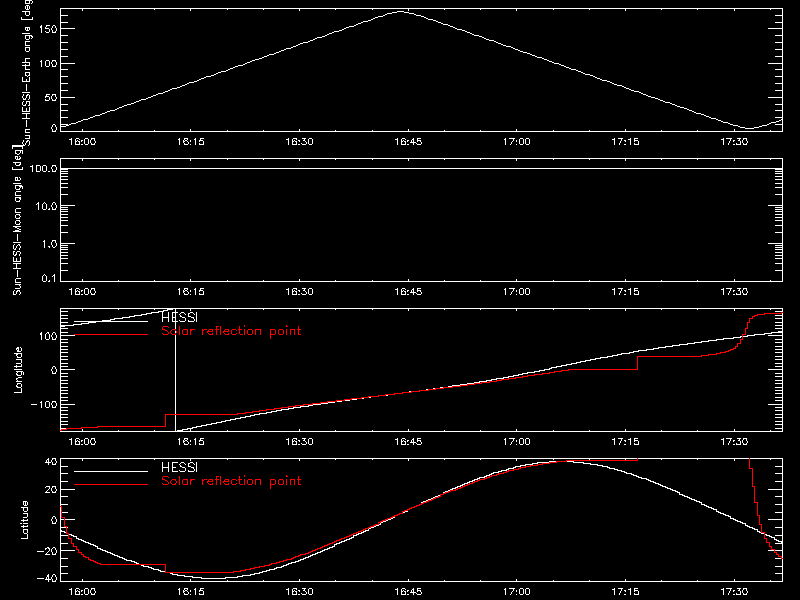The width and height of the screenshot is (800, 600).
Task: Click the -20 tick on Latitude axis
Action: (x=47, y=551)
